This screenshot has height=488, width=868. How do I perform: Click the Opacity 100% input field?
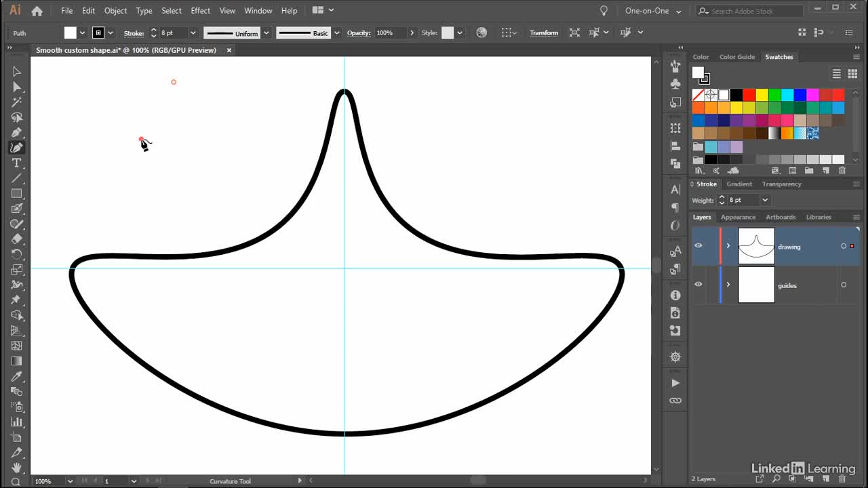click(389, 33)
